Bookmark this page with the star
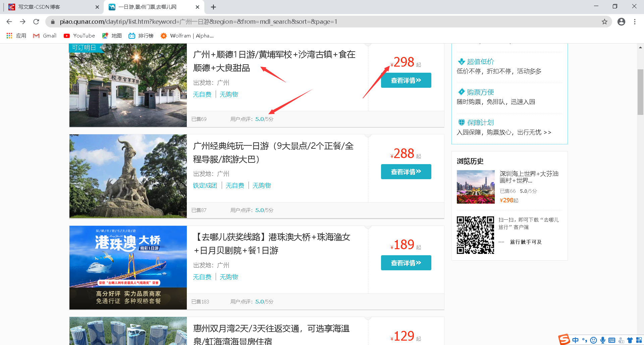This screenshot has height=345, width=644. tap(604, 22)
